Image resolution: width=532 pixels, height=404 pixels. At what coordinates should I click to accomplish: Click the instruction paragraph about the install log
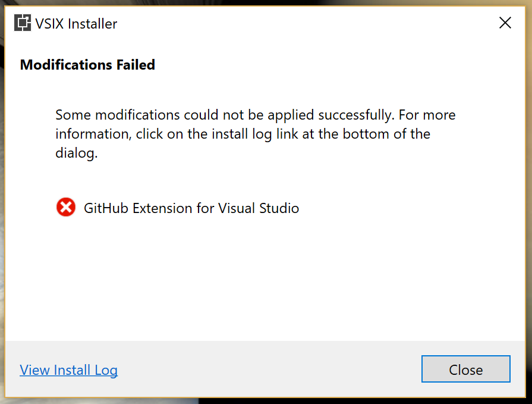[x=254, y=133]
